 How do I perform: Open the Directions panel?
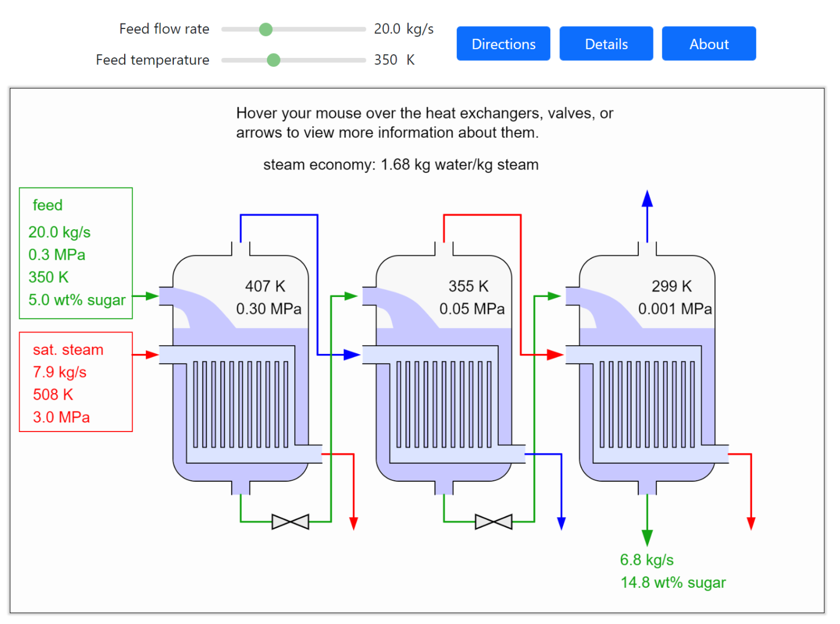coord(503,44)
